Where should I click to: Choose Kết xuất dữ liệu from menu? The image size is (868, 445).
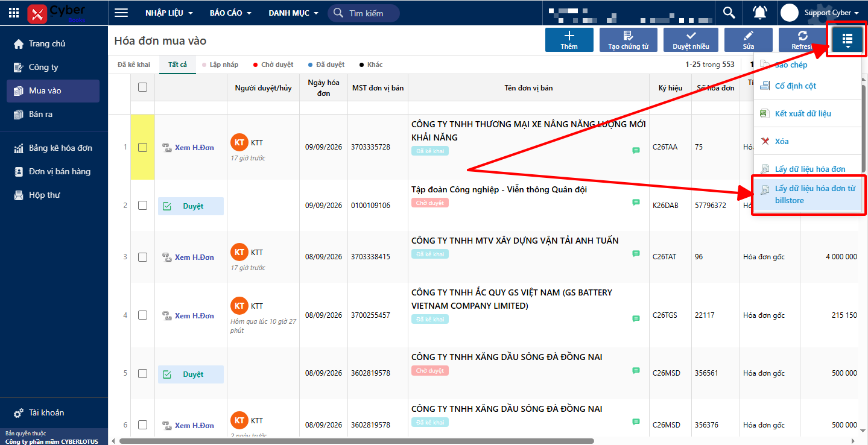point(808,113)
